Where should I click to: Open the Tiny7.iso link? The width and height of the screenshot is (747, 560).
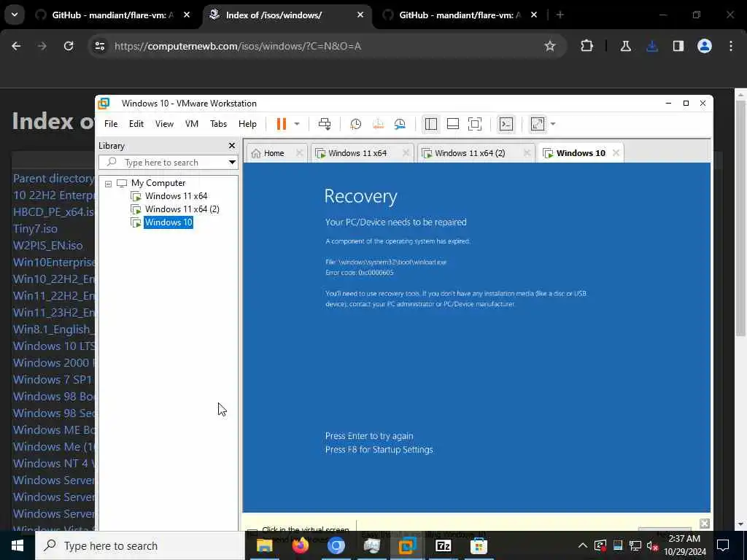pos(35,228)
